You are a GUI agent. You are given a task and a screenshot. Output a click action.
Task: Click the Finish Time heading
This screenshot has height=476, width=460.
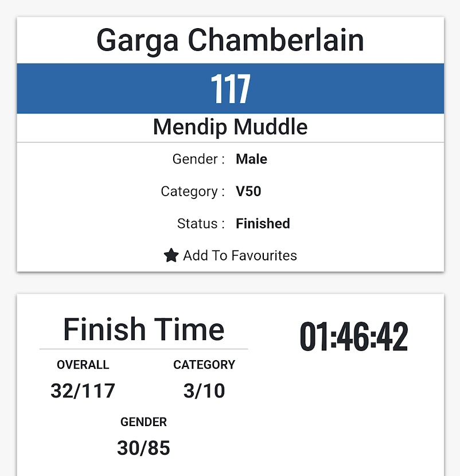click(x=143, y=329)
